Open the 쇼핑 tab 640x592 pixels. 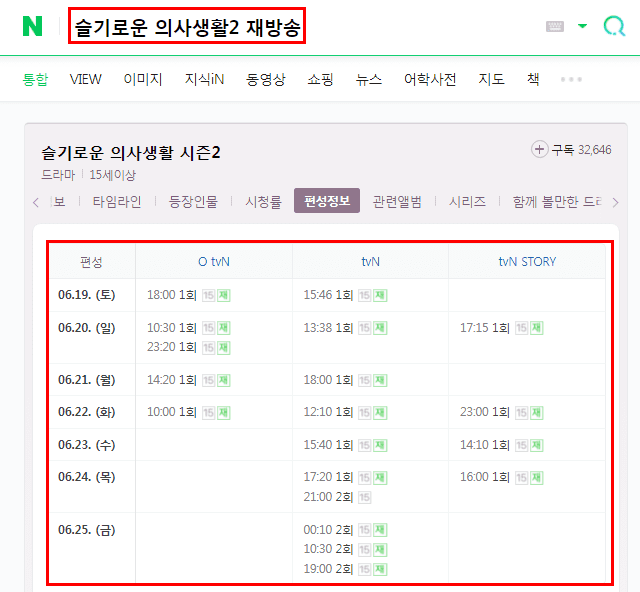tap(320, 79)
